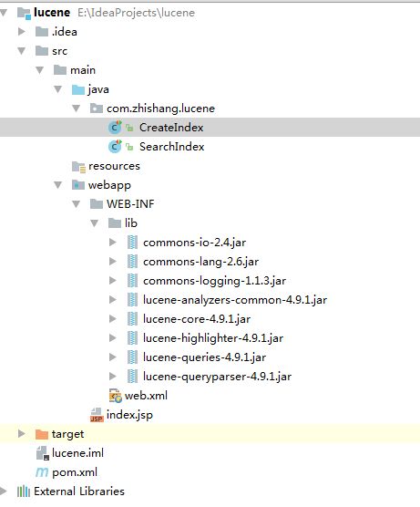Click the lucene.iml module file icon
Image resolution: width=420 pixels, height=507 pixels.
[43, 453]
